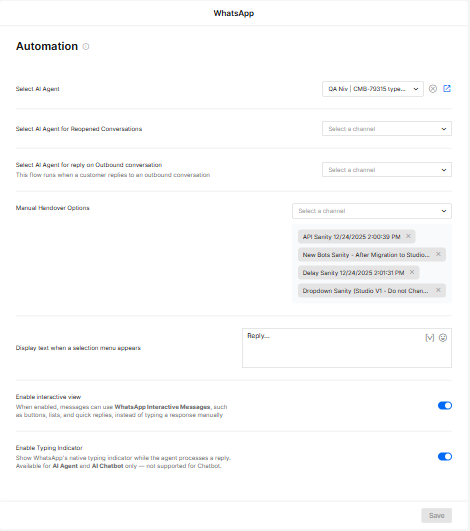Viewport: 470px width, 531px height.
Task: Open selected AI Agent in new window icon
Action: [447, 89]
